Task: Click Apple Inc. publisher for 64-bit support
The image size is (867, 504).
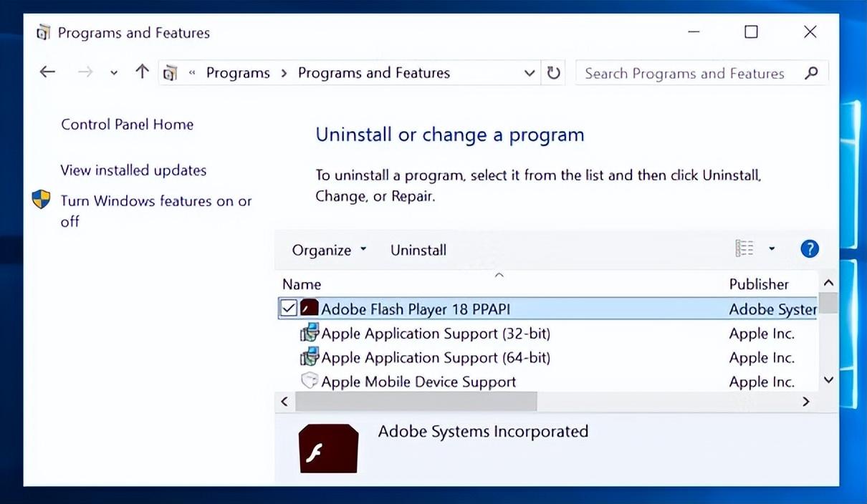Action: (762, 357)
